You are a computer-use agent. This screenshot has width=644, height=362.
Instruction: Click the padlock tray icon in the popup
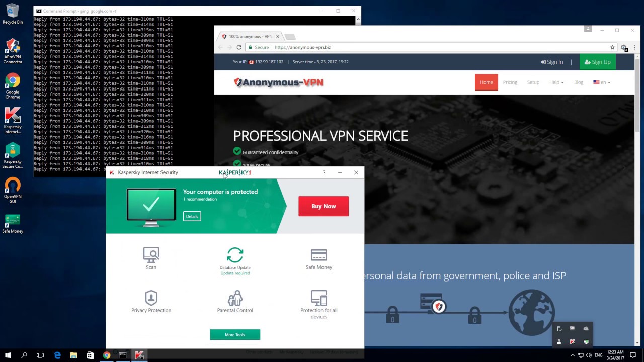pyautogui.click(x=558, y=342)
